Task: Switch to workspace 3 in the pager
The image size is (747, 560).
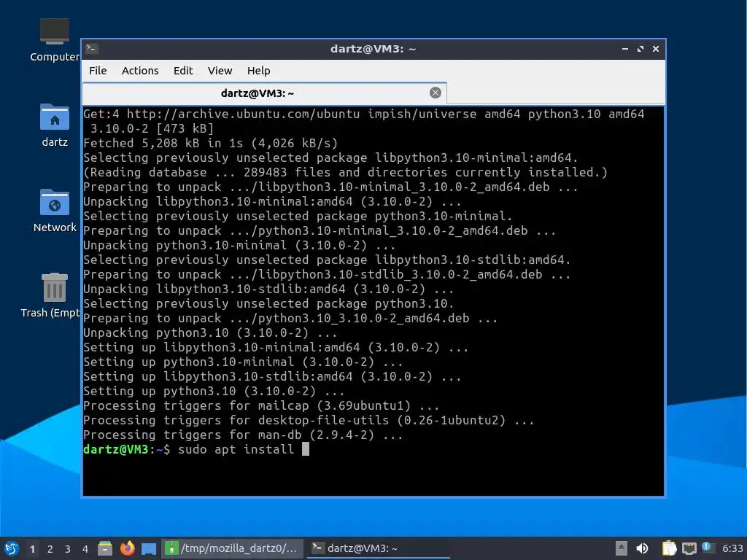Action: [x=68, y=549]
